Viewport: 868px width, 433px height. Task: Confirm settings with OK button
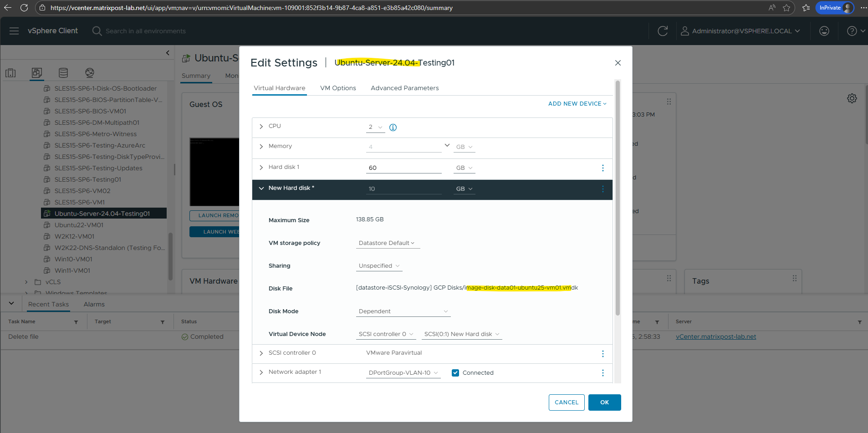[605, 402]
